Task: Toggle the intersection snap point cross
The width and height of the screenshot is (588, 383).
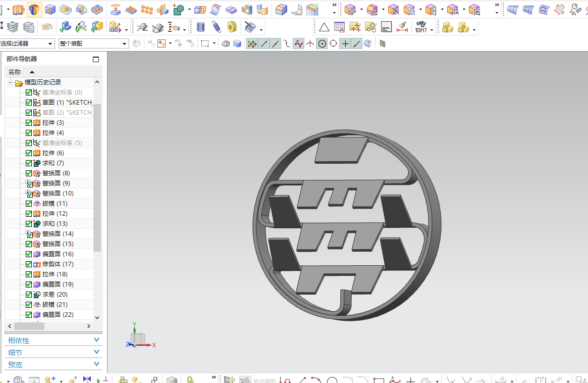Action: click(310, 44)
